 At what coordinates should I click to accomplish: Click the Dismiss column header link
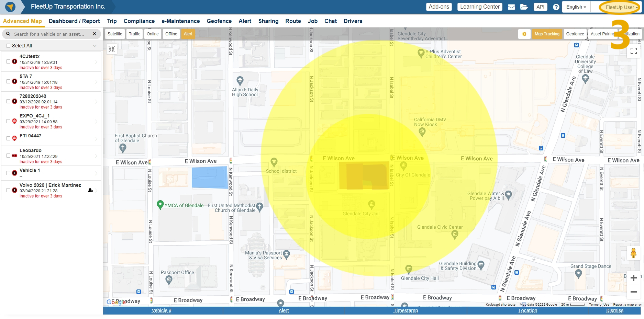[x=614, y=310]
